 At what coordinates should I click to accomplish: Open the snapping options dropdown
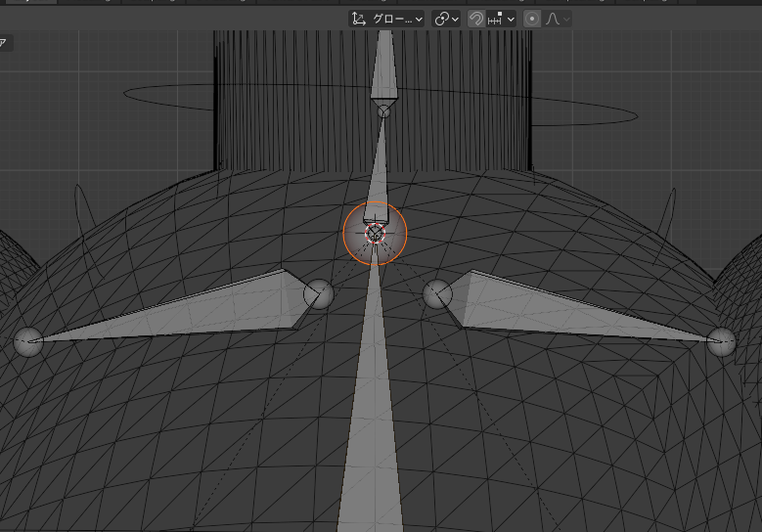[501, 19]
